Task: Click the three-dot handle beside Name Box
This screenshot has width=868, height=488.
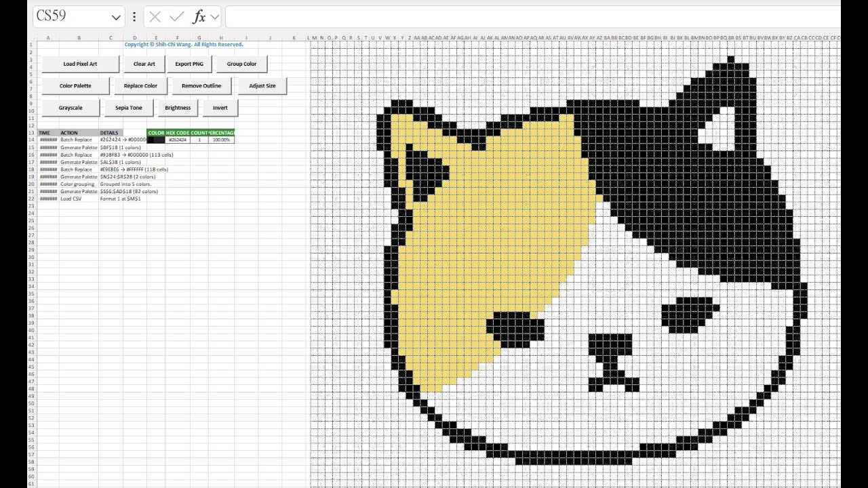Action: click(x=134, y=17)
